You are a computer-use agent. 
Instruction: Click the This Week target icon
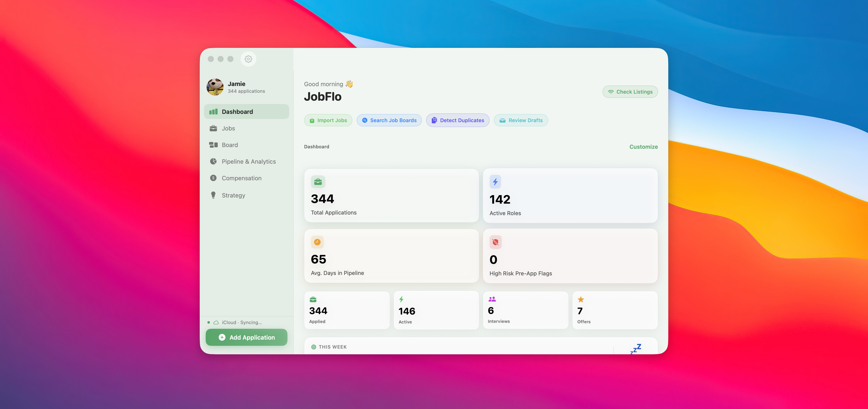point(314,347)
